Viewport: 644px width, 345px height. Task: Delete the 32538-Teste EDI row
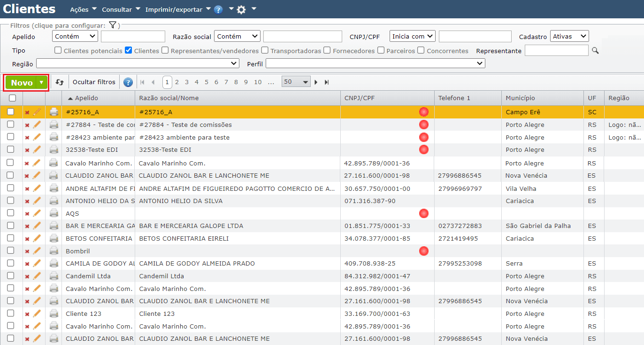tap(27, 150)
